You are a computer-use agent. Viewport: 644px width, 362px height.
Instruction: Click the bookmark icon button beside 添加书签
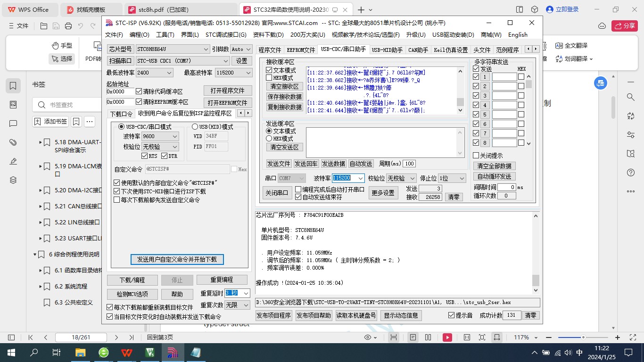(x=76, y=122)
